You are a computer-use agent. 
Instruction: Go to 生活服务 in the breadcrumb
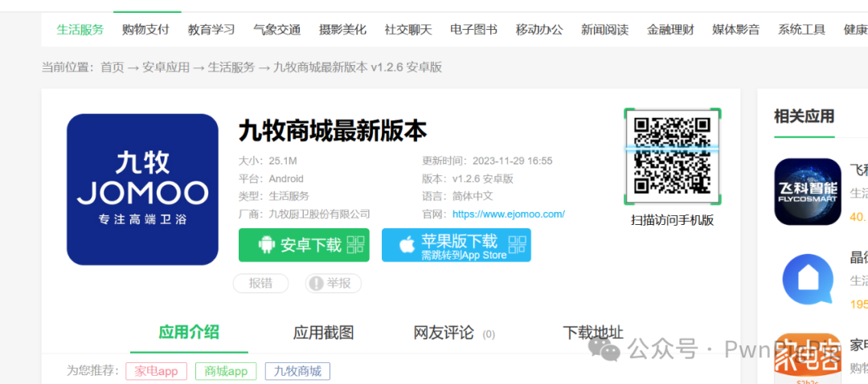(x=231, y=67)
